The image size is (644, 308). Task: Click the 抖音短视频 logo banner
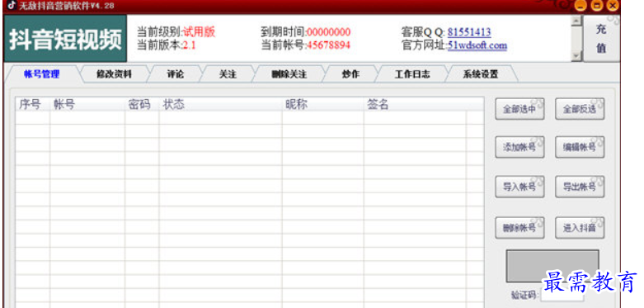click(x=65, y=39)
